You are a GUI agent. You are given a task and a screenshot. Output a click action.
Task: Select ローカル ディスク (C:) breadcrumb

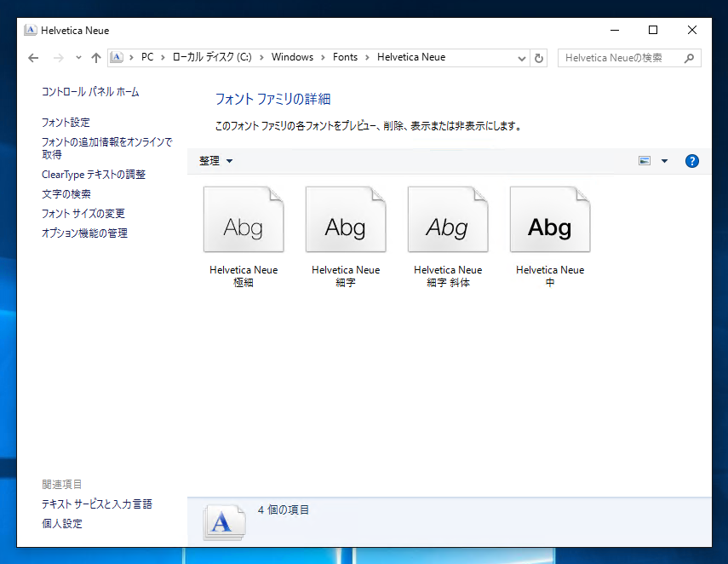[212, 57]
